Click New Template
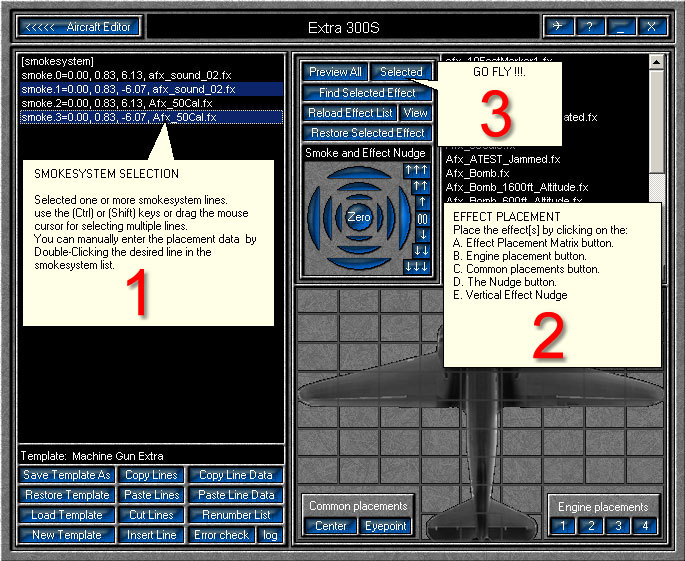This screenshot has width=685, height=561. click(67, 535)
